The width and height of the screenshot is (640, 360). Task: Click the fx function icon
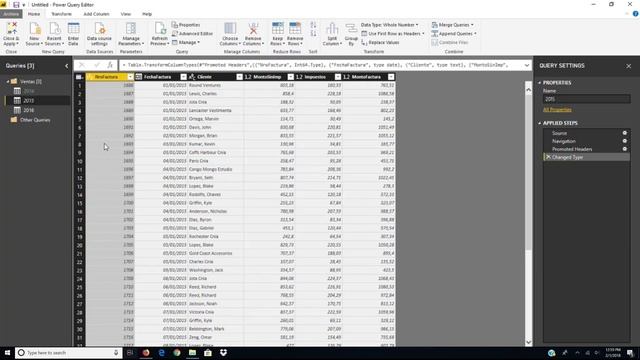pos(110,65)
